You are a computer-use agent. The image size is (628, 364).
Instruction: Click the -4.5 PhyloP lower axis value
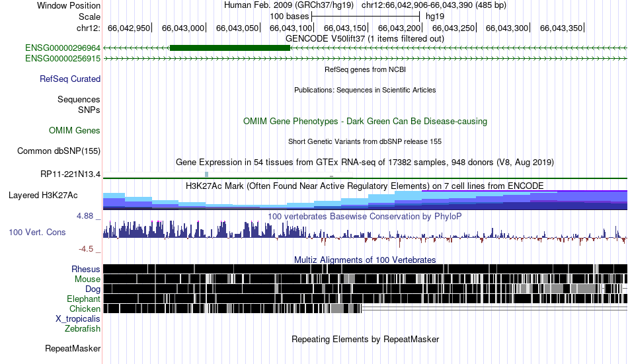pos(86,249)
